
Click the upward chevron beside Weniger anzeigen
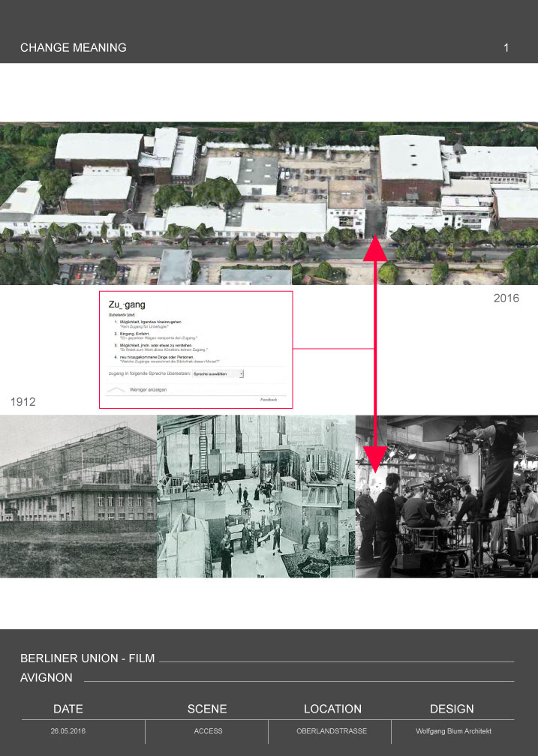(x=116, y=390)
